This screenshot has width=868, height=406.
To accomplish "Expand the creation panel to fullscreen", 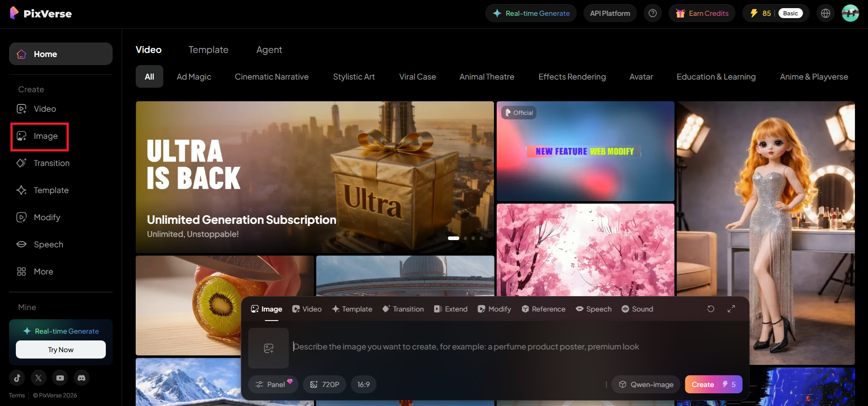I will [731, 309].
